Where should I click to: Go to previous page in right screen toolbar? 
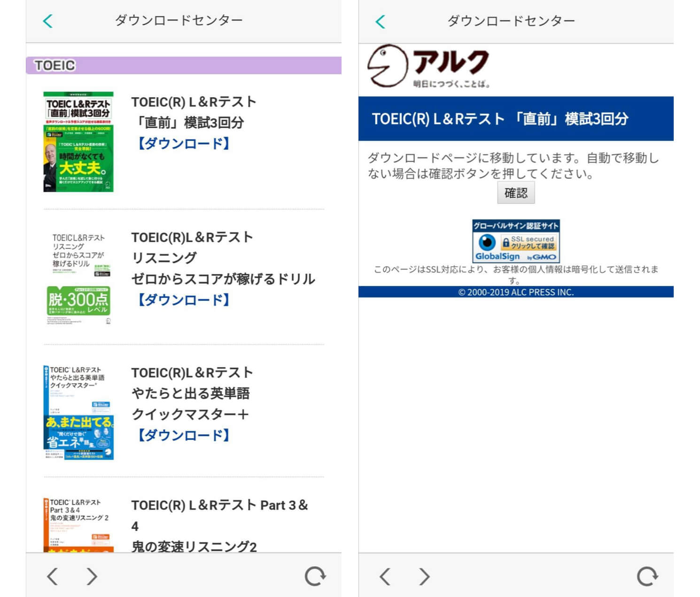(x=385, y=576)
